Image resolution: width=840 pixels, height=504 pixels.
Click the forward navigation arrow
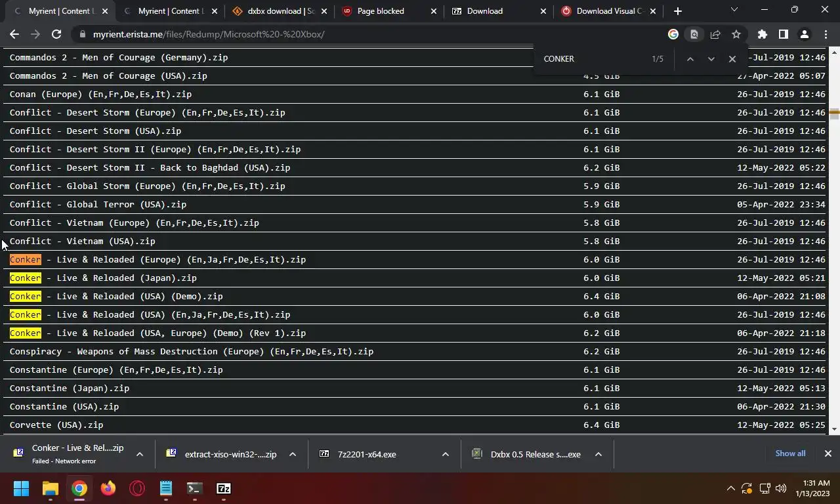point(35,34)
